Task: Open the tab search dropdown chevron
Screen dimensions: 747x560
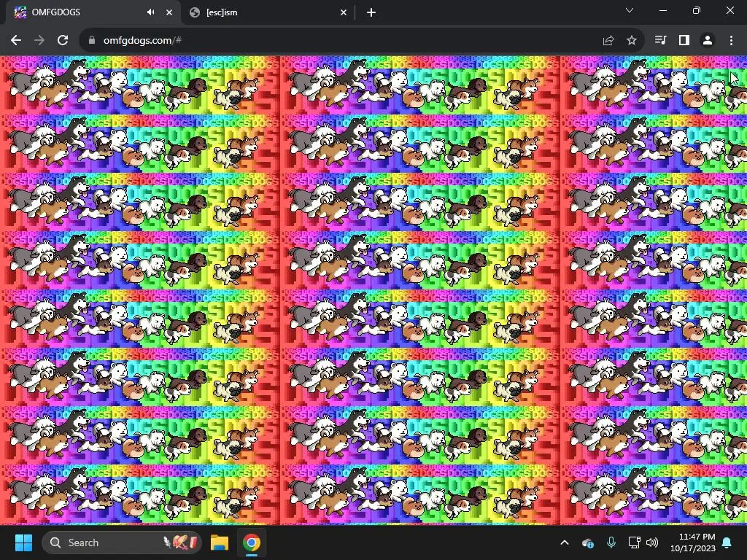Action: pos(630,10)
